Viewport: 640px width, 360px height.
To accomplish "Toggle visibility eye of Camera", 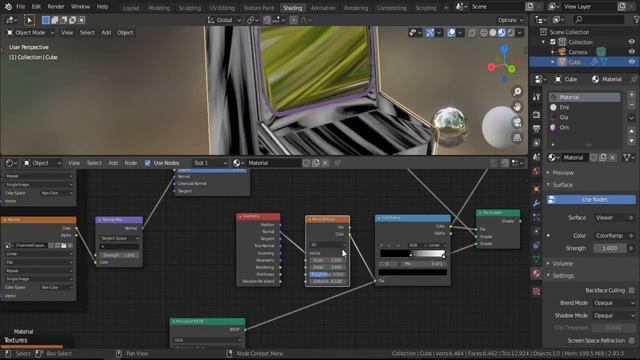I will pyautogui.click(x=631, y=52).
